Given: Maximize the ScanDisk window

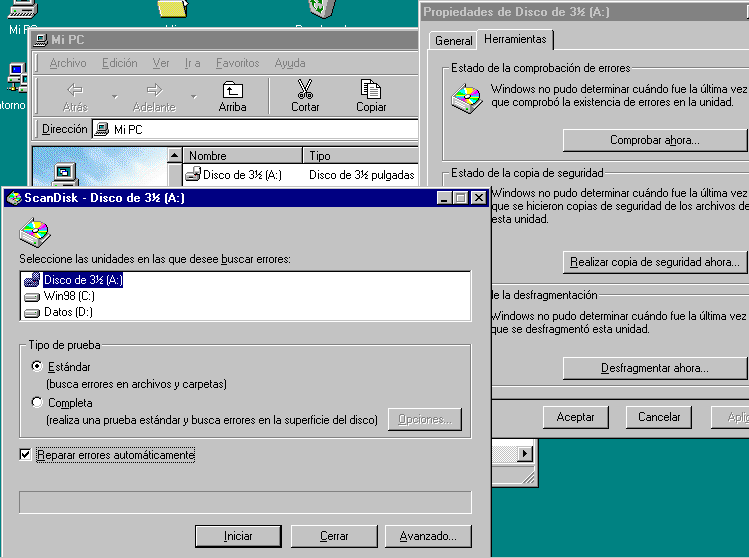Looking at the screenshot, I should click(461, 198).
